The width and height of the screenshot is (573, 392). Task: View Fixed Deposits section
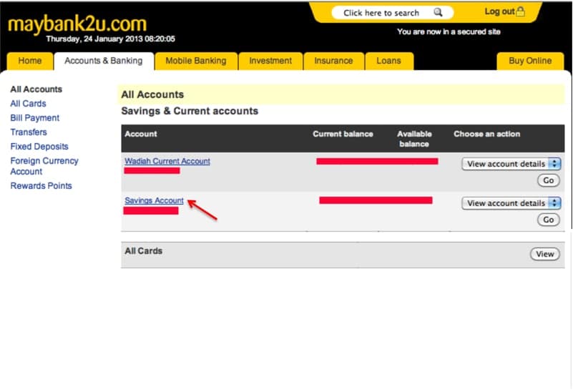pyautogui.click(x=39, y=147)
